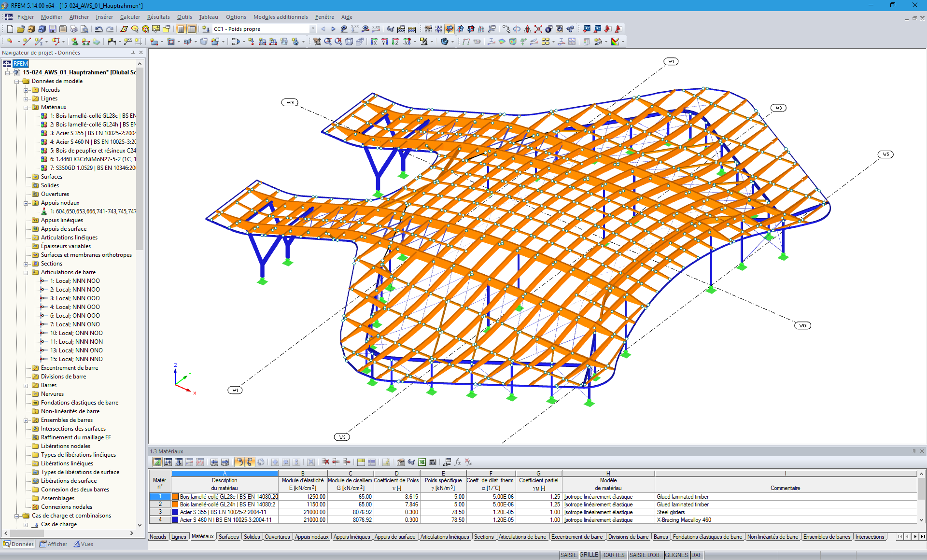The width and height of the screenshot is (927, 560).
Task: Click the Acier S 355 color swatch
Action: (x=175, y=512)
